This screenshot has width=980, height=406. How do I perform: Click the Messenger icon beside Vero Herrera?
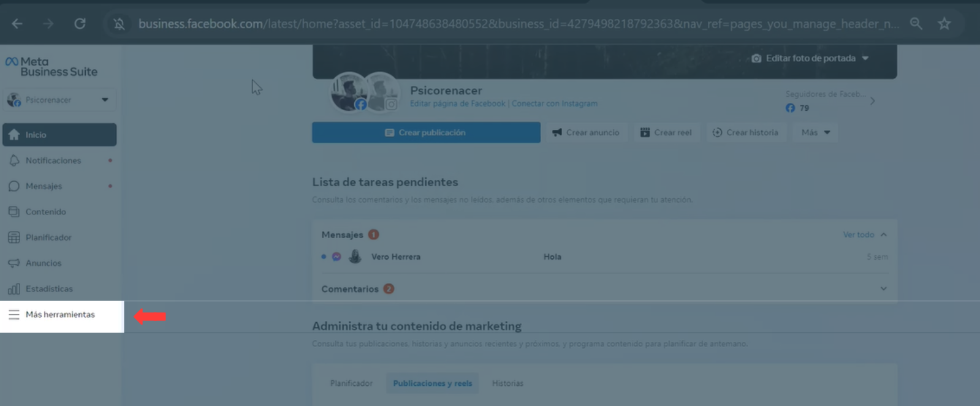point(336,257)
